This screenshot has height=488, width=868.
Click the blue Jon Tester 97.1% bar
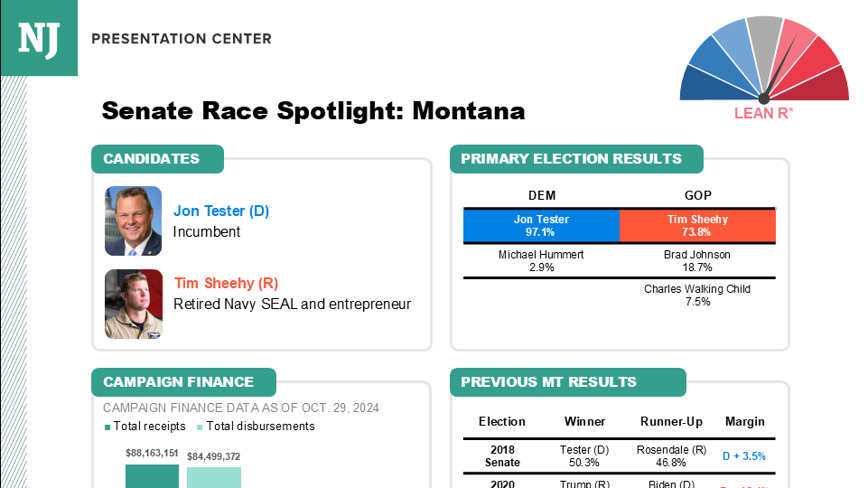[541, 226]
